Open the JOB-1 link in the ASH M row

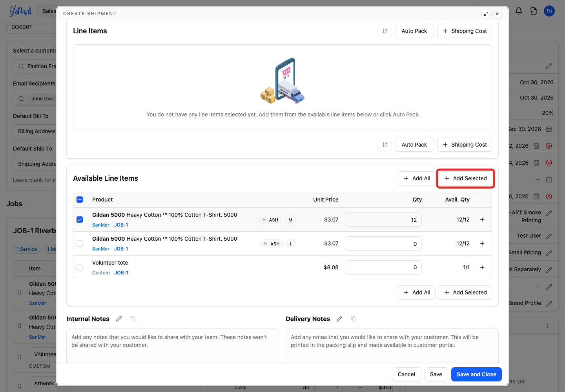(x=121, y=225)
